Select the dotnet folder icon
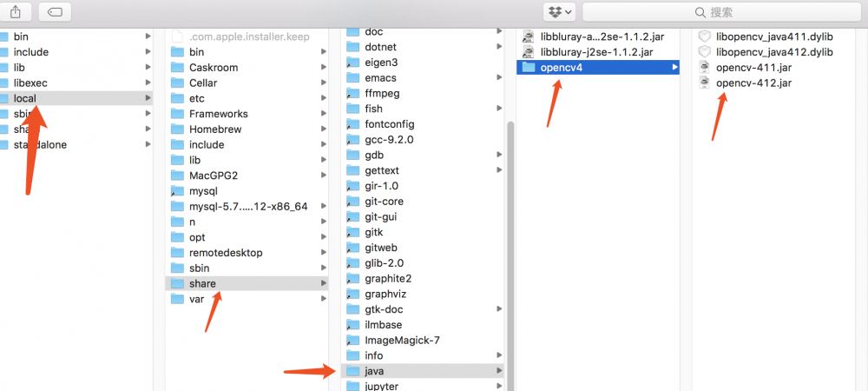868x391 pixels. click(x=353, y=47)
